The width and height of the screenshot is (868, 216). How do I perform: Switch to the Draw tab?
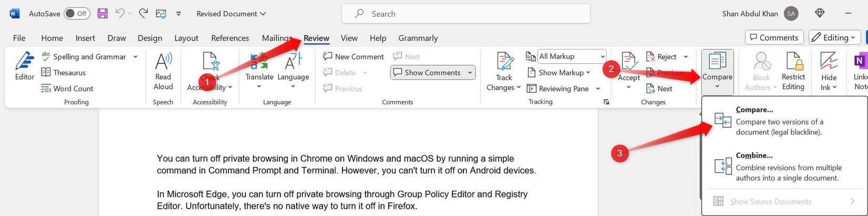(116, 38)
